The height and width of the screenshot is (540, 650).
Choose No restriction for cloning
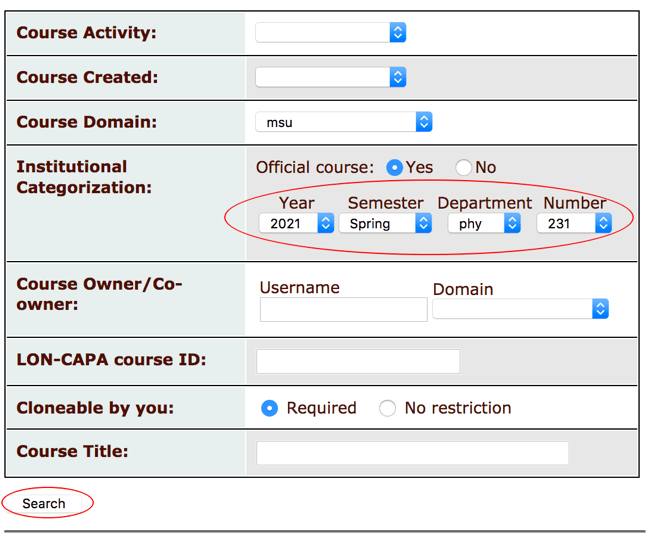[388, 408]
